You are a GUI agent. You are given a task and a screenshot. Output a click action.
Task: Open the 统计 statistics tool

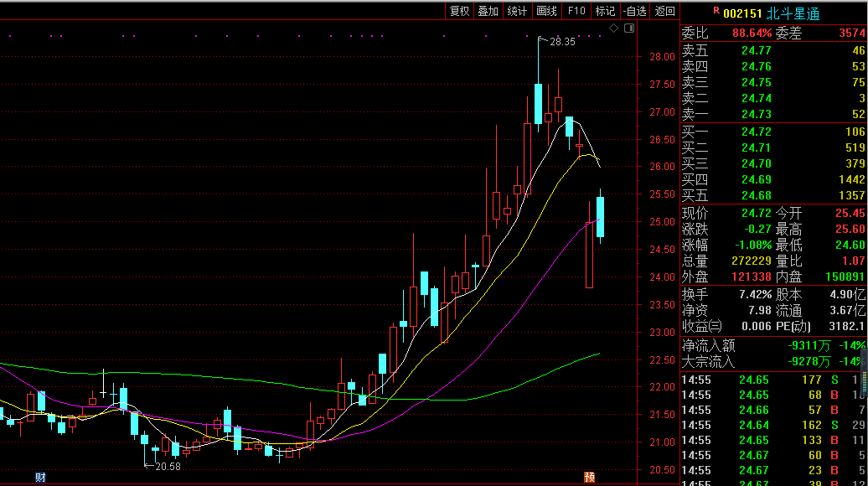coord(517,11)
